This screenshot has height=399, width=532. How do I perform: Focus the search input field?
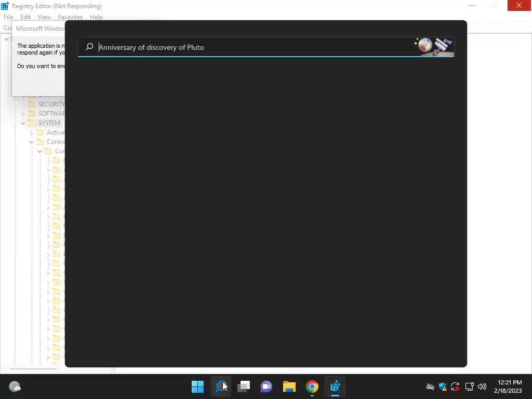coord(265,47)
